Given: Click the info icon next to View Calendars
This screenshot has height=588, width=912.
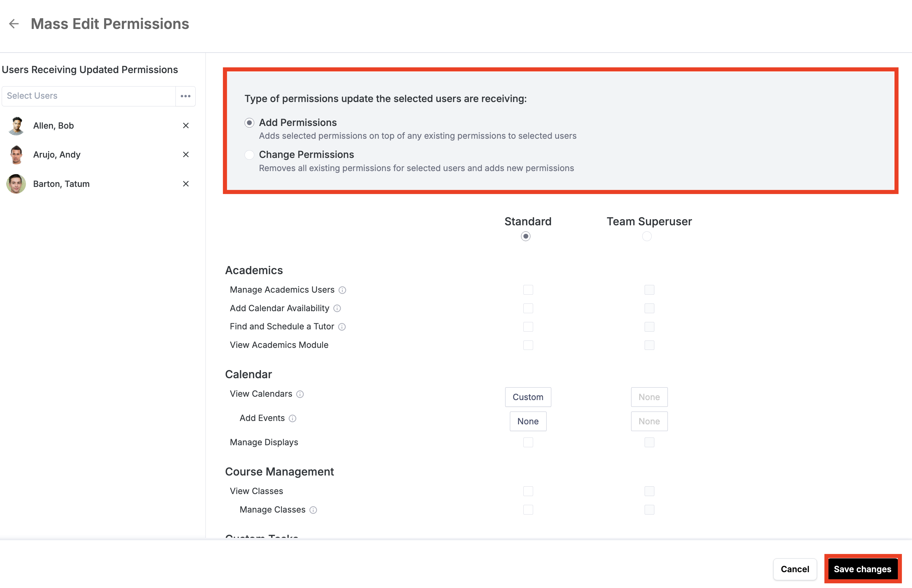Looking at the screenshot, I should (x=300, y=394).
